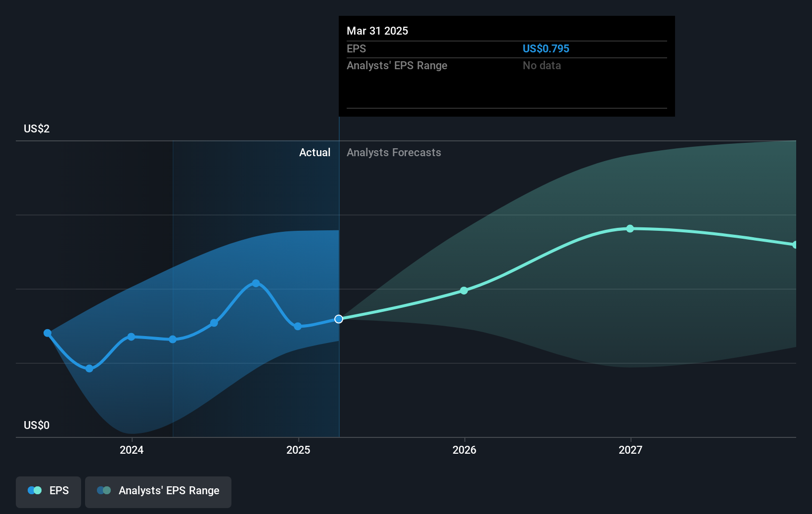The height and width of the screenshot is (514, 812).
Task: Select the EPS data point at the start of 2024
Action: click(131, 337)
